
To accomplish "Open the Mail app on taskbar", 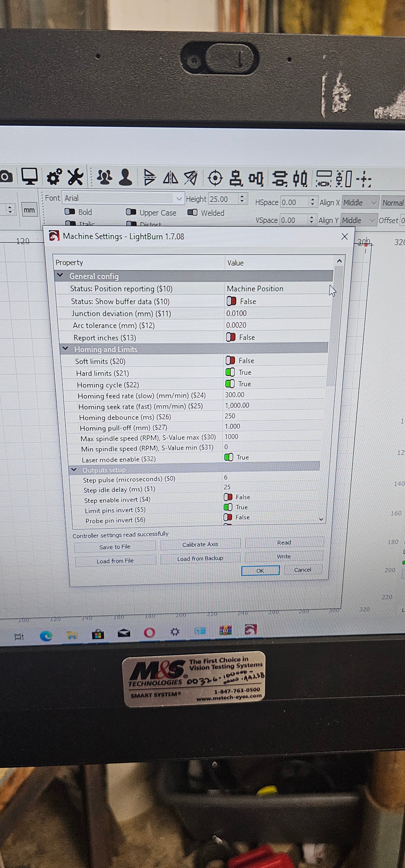I will (x=124, y=633).
